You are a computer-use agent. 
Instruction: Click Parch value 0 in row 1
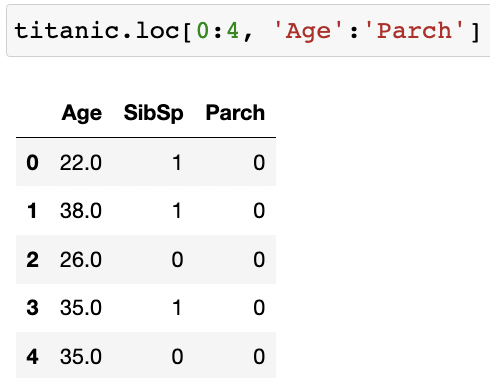click(259, 211)
